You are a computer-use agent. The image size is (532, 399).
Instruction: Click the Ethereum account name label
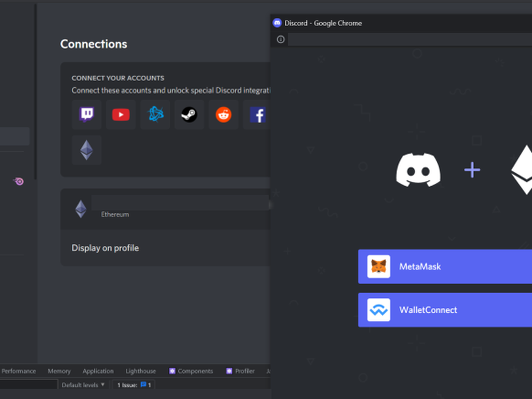coord(115,215)
